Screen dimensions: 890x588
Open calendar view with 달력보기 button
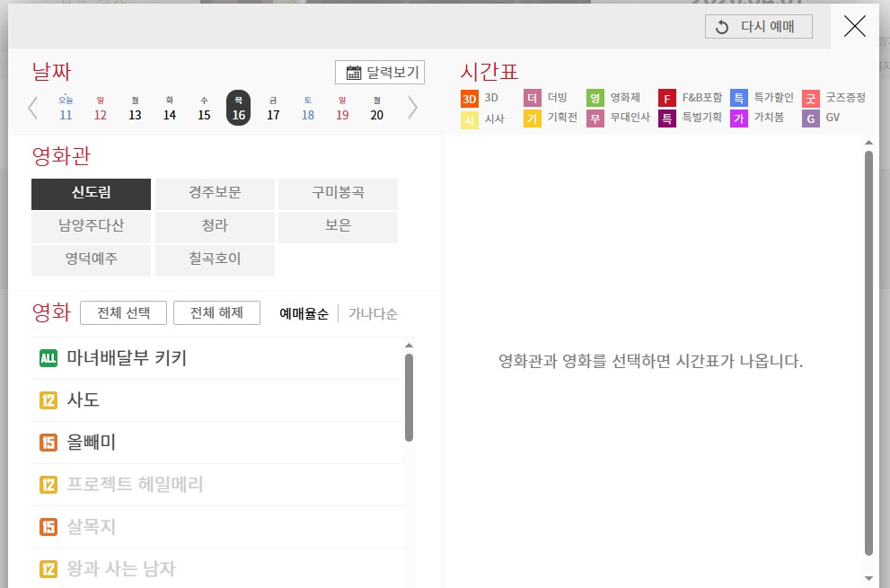tap(379, 73)
